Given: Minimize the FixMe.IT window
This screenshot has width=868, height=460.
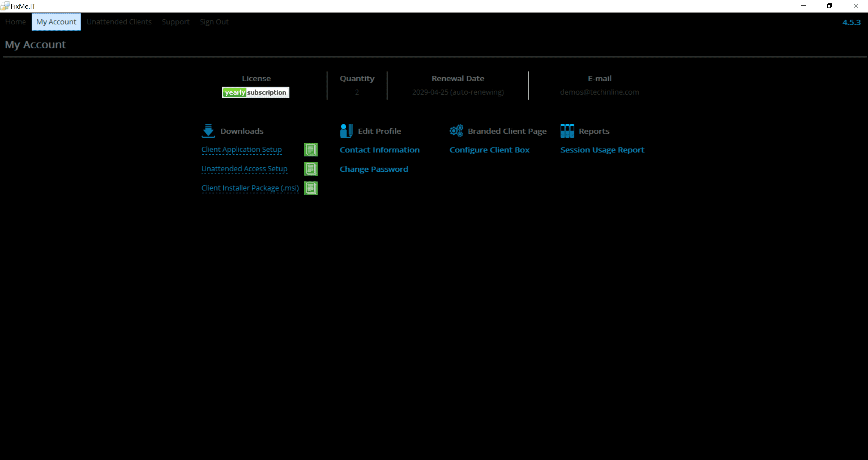Looking at the screenshot, I should tap(803, 6).
